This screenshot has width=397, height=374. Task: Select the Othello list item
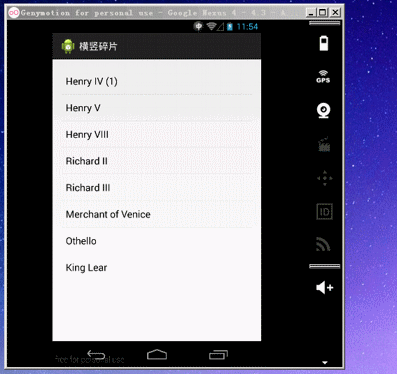point(157,241)
